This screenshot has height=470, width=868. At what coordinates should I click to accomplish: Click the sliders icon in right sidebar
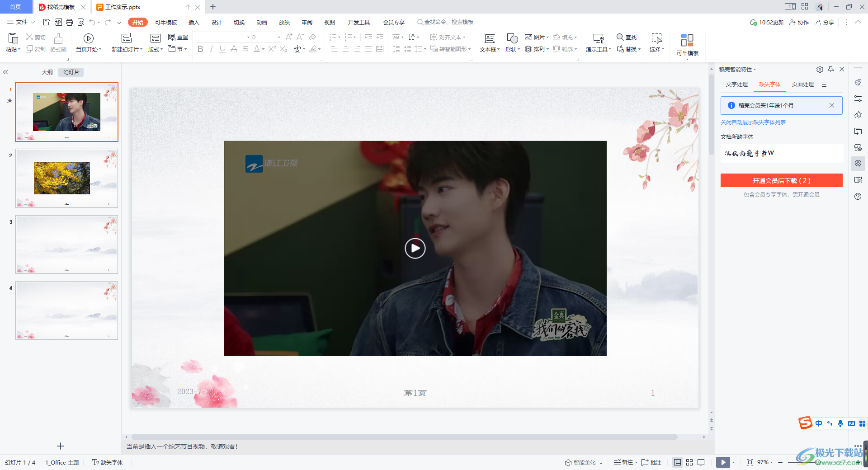point(858,99)
